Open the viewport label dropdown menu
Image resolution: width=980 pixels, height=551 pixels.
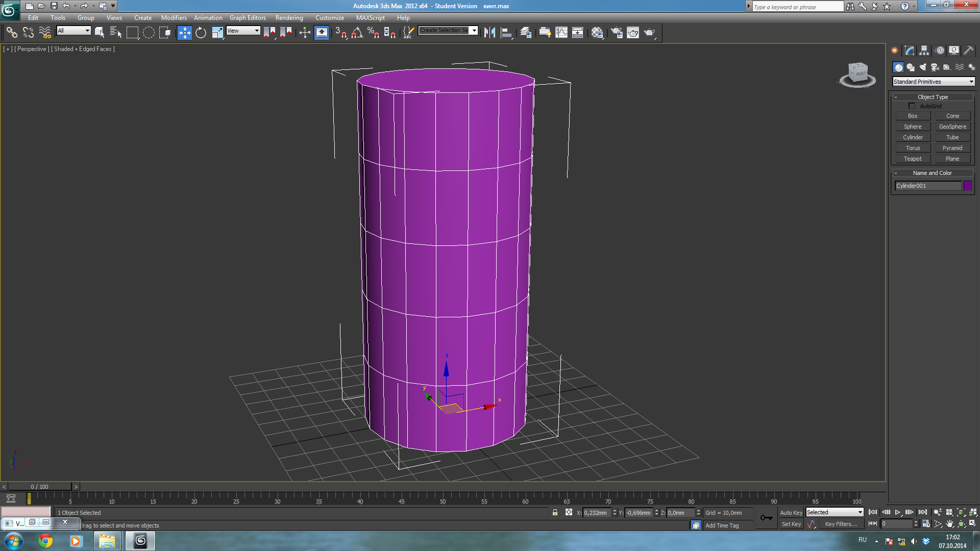point(31,48)
